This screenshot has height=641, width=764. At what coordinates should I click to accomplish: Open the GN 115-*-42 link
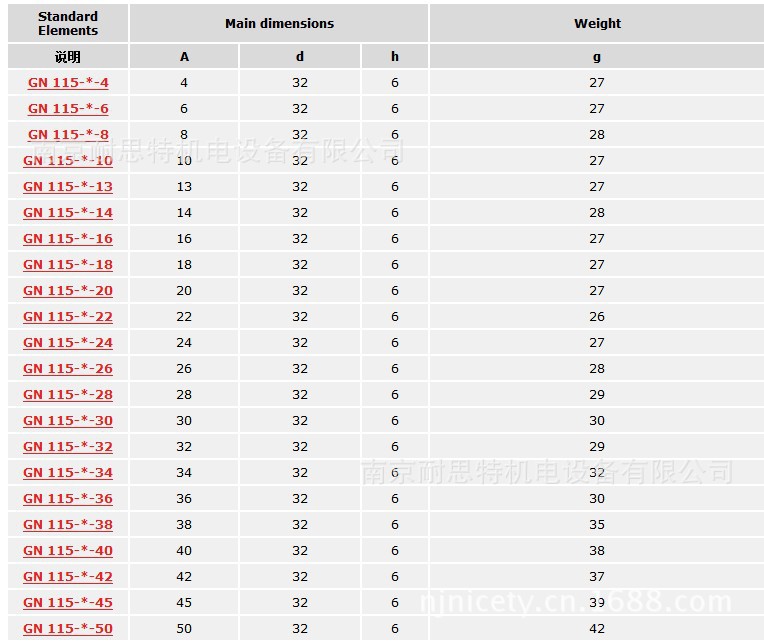pyautogui.click(x=68, y=577)
